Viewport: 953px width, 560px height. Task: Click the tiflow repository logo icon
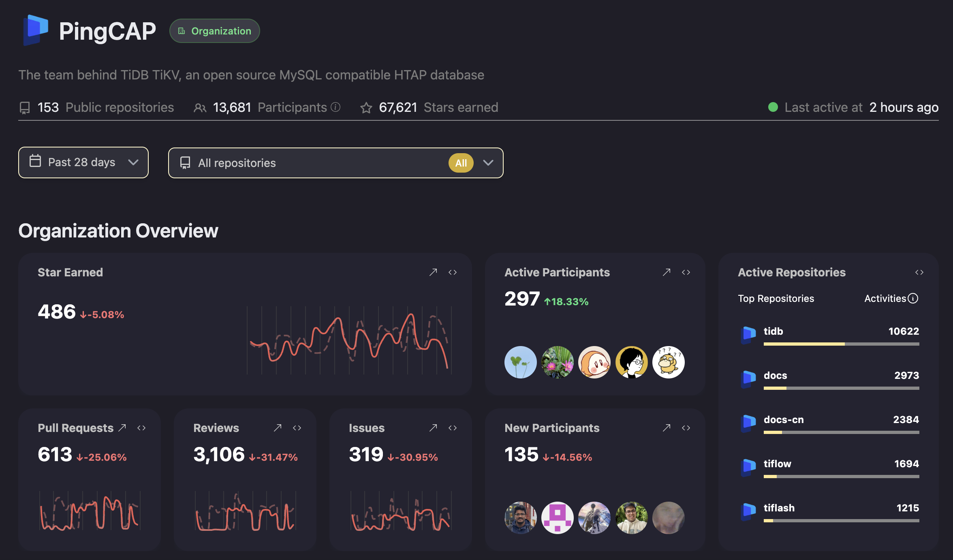[x=748, y=467]
